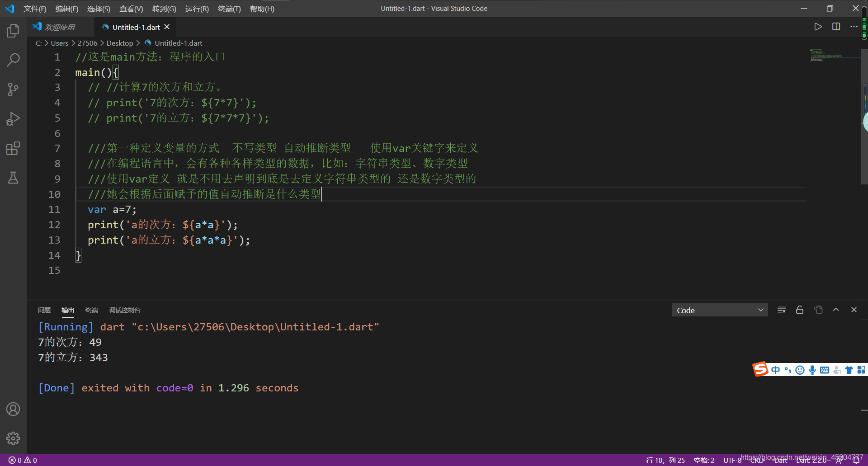
Task: Open the Source Control view
Action: [x=13, y=89]
